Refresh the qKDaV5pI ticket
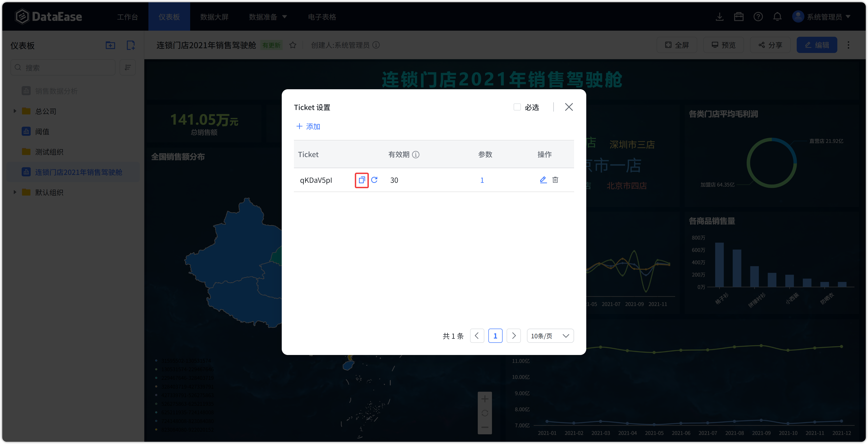The image size is (868, 444). click(374, 180)
